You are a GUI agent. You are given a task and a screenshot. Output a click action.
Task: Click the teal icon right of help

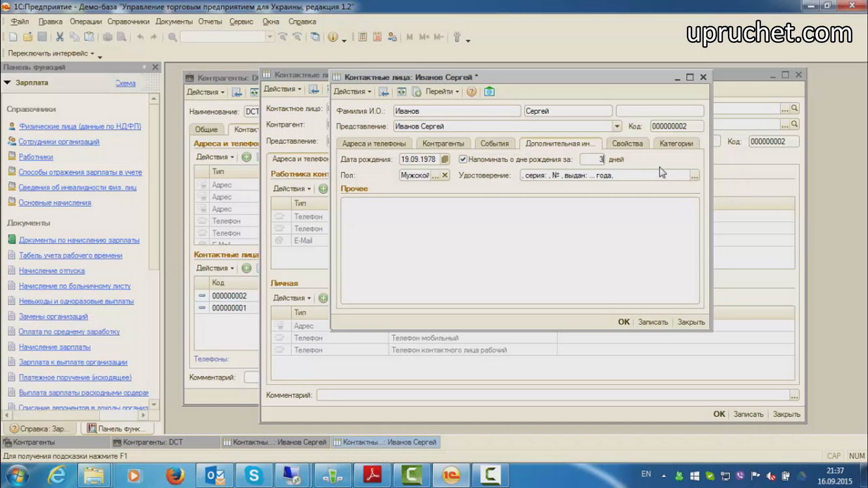[489, 92]
